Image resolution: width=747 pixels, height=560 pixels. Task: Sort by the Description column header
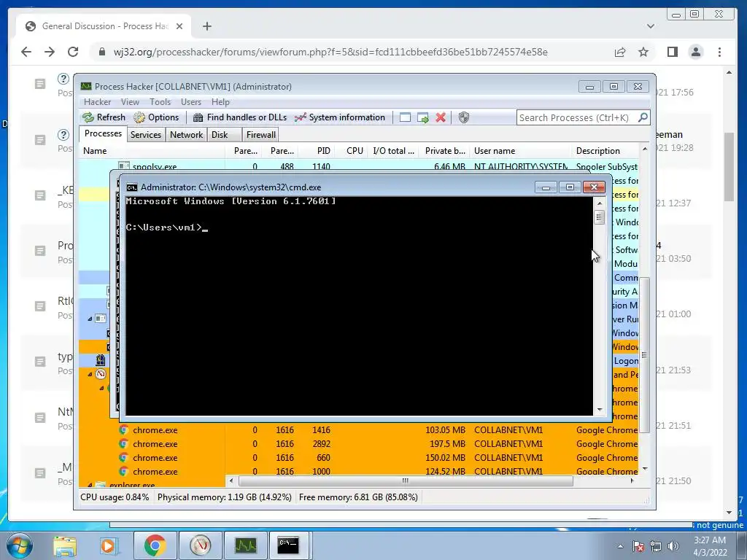click(605, 151)
